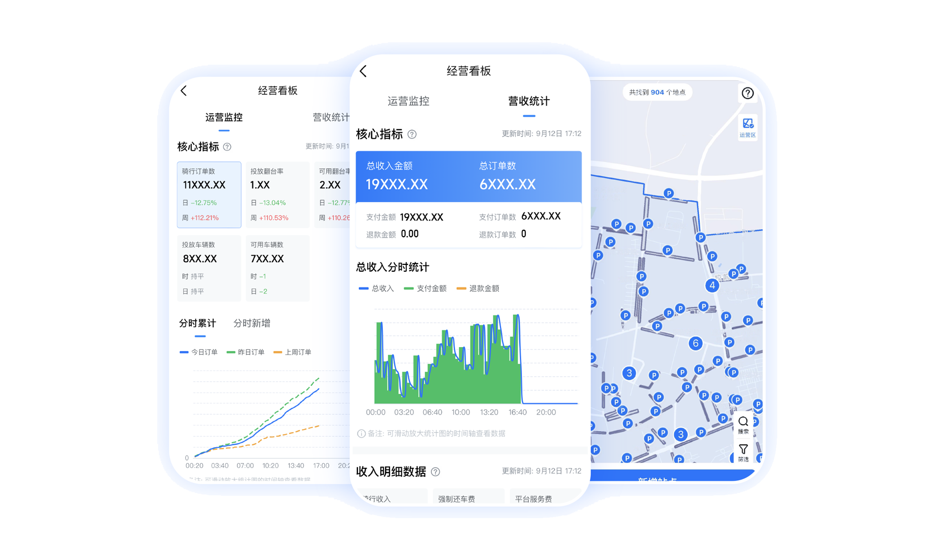The height and width of the screenshot is (560, 934).
Task: Open help icon beside center 核心指标 heading
Action: point(412,134)
